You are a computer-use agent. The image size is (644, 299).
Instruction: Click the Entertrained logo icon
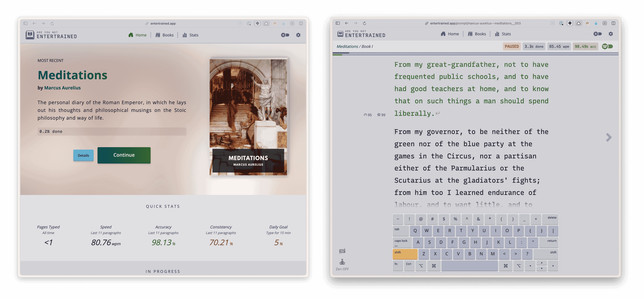click(30, 35)
